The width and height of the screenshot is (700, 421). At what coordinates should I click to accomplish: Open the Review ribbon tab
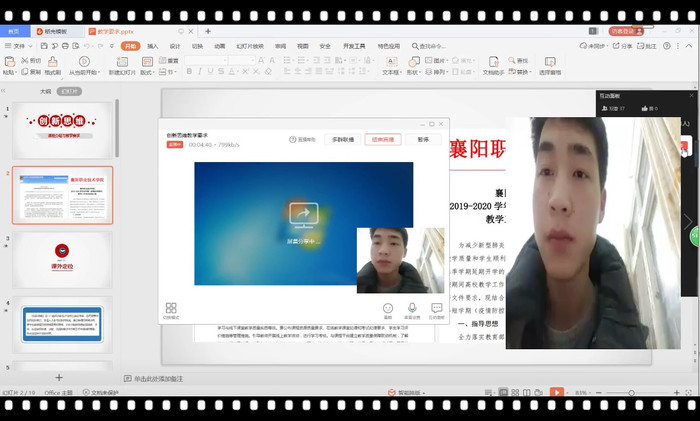pos(280,46)
